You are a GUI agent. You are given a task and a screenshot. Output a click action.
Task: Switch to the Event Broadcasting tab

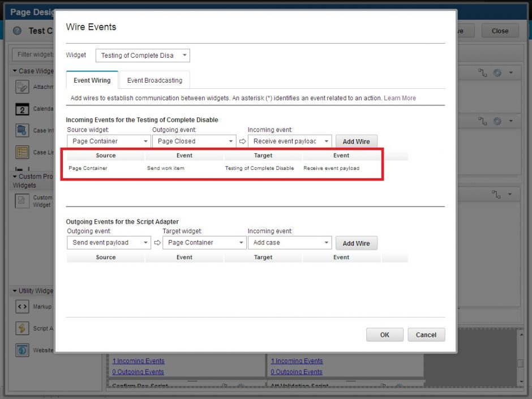click(155, 80)
